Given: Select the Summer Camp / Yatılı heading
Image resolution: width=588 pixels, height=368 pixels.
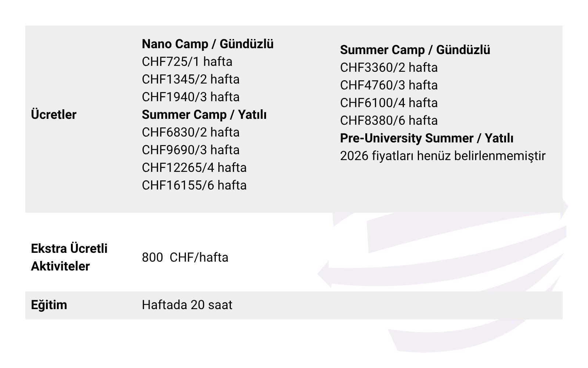Looking at the screenshot, I should [x=204, y=114].
